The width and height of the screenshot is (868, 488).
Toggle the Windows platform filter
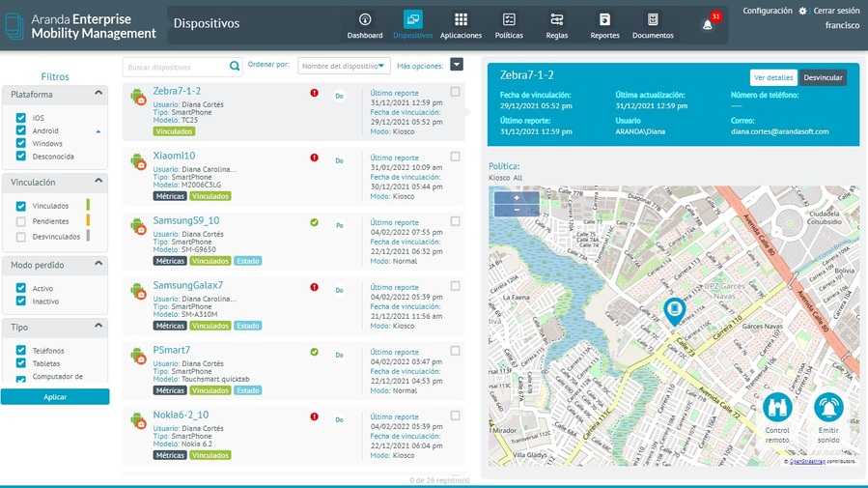tap(21, 143)
